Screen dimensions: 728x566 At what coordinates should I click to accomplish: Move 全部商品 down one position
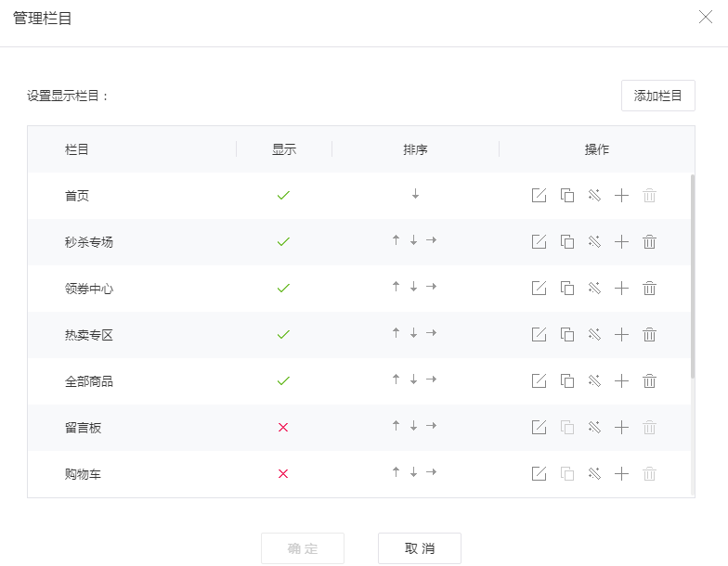(413, 379)
